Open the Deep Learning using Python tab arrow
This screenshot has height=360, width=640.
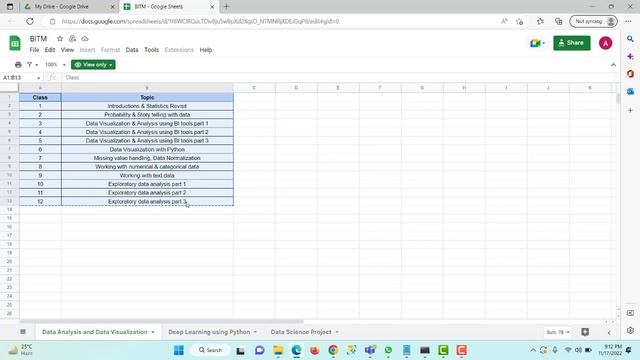point(255,332)
